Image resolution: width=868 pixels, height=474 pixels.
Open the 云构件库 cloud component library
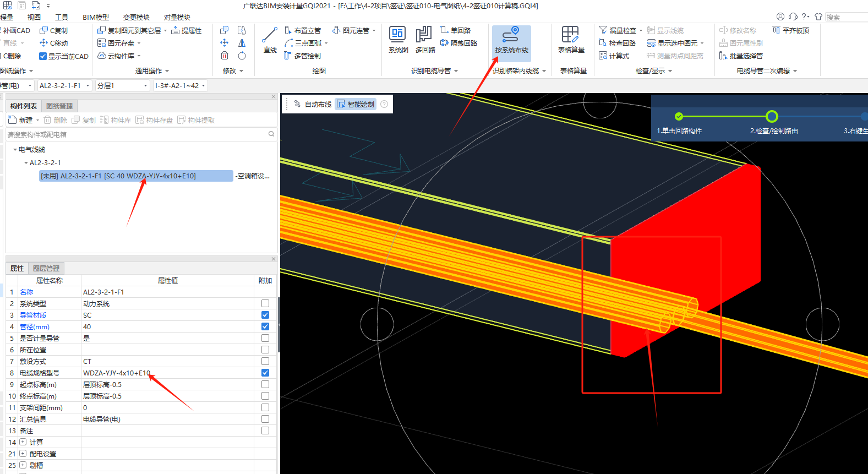(x=119, y=56)
